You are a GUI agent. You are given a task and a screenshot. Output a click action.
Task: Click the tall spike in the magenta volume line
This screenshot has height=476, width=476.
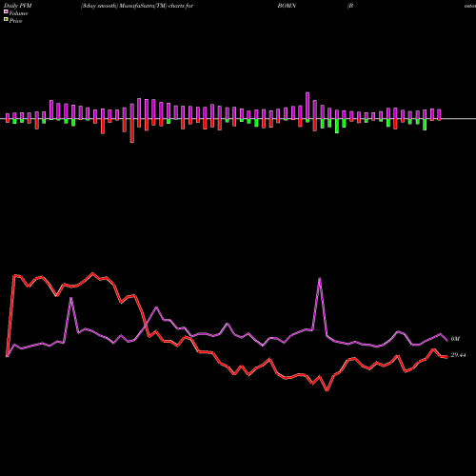click(320, 279)
